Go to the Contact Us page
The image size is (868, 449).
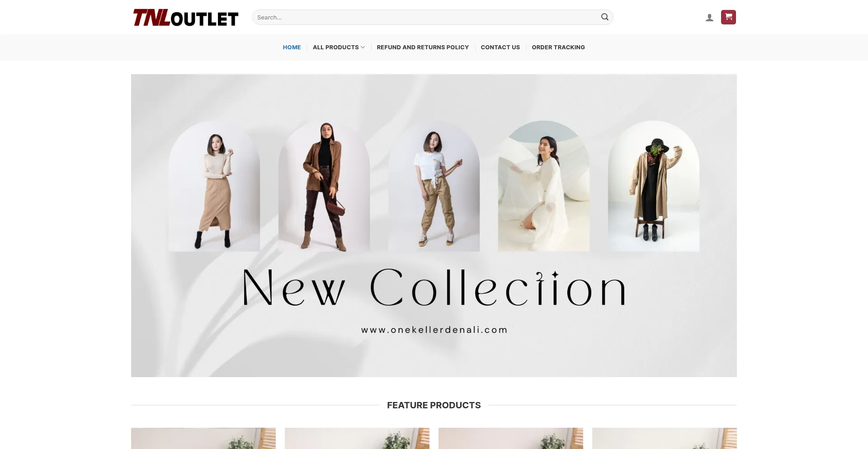[x=500, y=47]
